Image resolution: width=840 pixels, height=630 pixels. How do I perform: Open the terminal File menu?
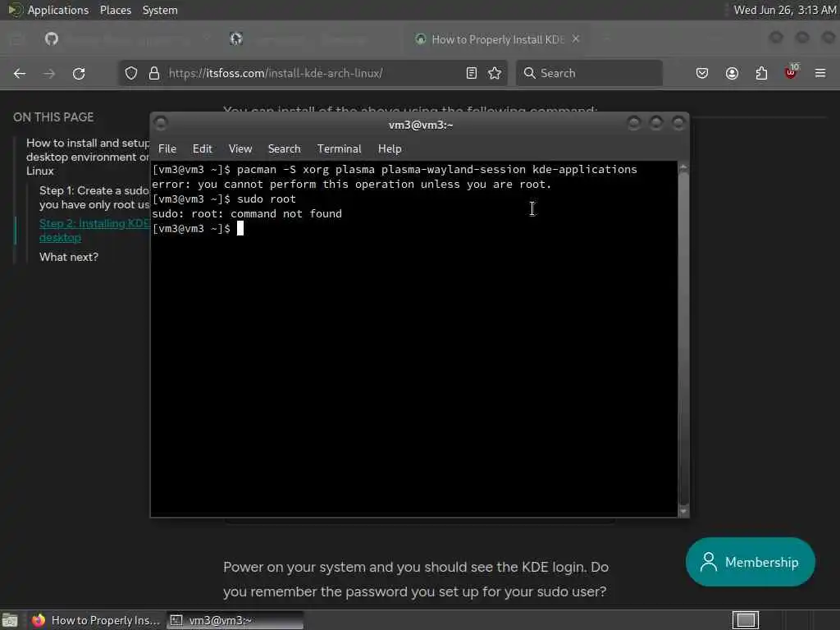pos(167,149)
